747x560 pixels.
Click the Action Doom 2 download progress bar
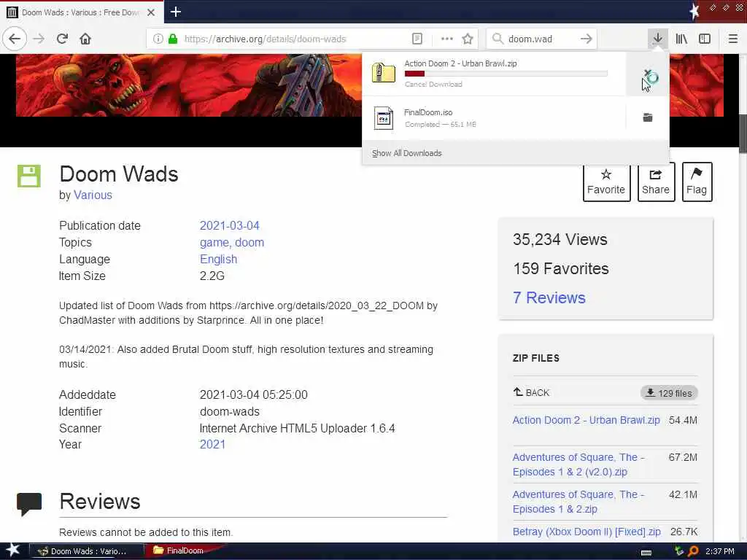pos(506,74)
